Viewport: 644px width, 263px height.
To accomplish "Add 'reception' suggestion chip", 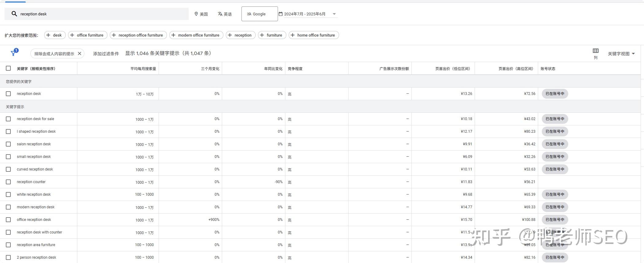I will click(241, 35).
